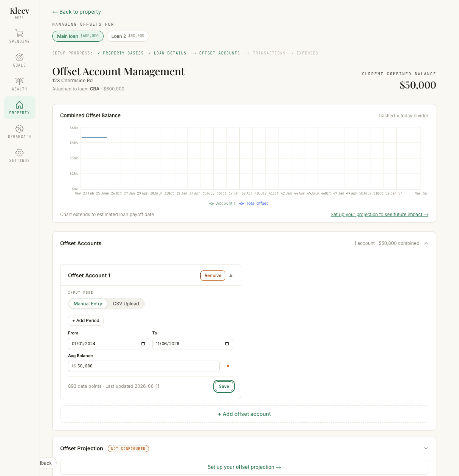Open the OzBargain discount badge icon
This screenshot has height=476, width=459.
click(x=19, y=129)
